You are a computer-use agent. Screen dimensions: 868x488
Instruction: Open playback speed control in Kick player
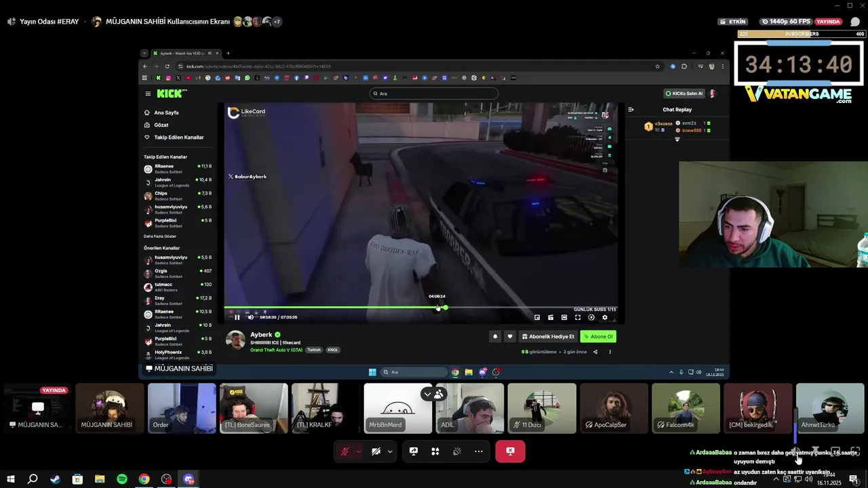coord(591,317)
